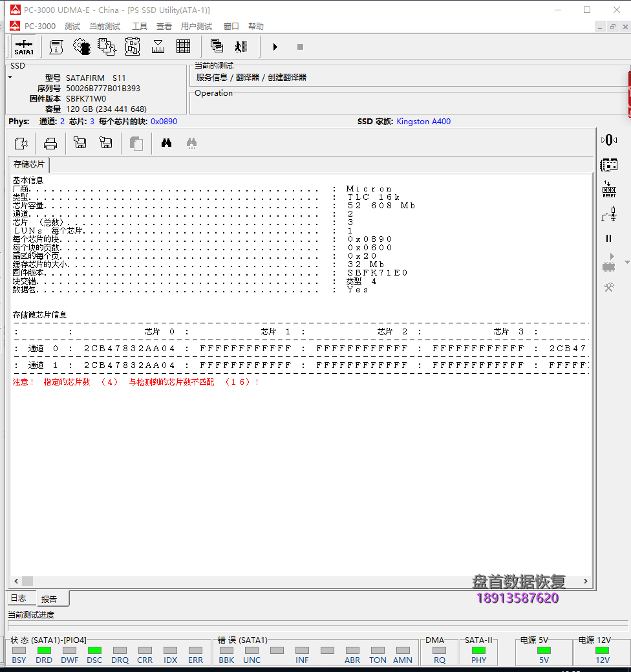The width and height of the screenshot is (631, 672).
Task: Click the power circuit switch icon
Action: point(609,214)
